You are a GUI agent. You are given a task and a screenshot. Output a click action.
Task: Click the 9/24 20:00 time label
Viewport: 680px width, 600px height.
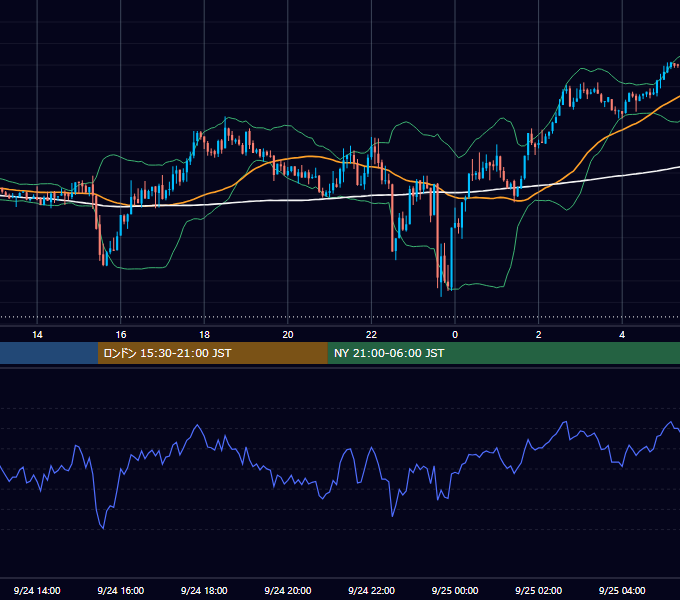(x=288, y=590)
